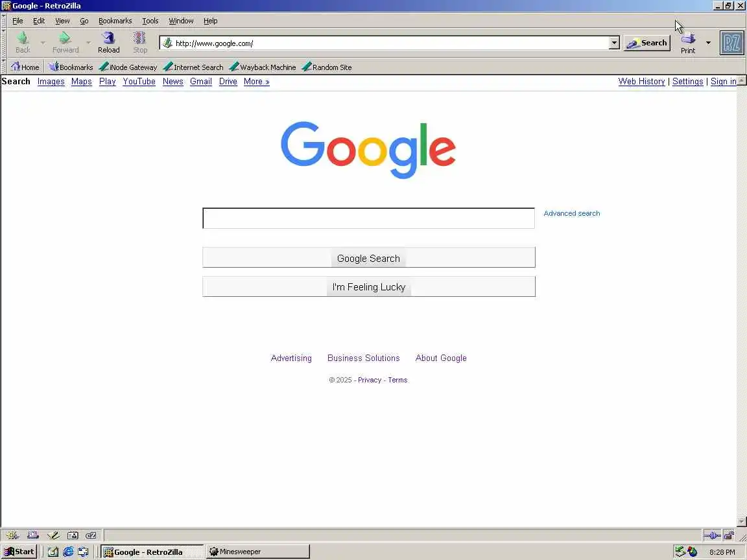The image size is (747, 560).
Task: Click the colorful globe tray icon
Action: tap(693, 552)
